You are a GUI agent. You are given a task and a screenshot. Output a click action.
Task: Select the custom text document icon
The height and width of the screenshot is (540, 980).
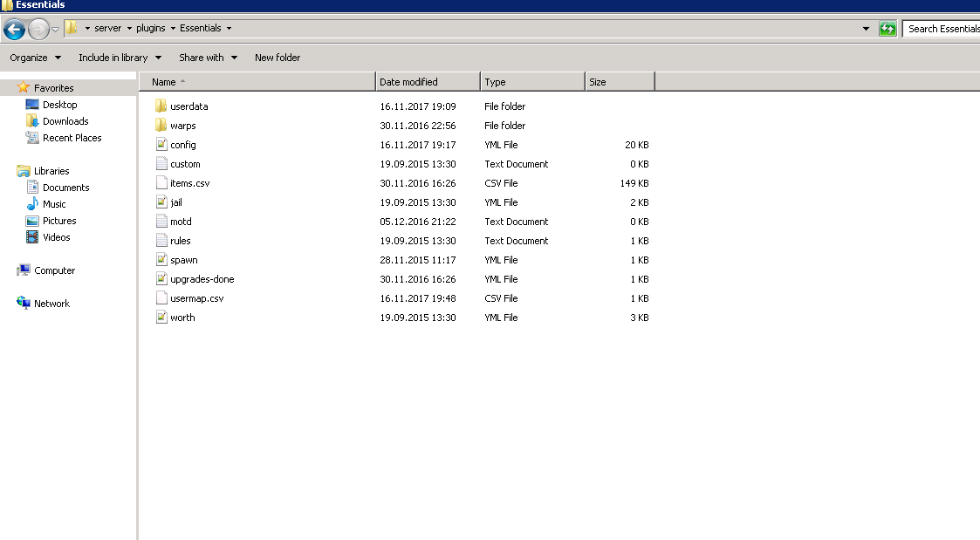(161, 164)
